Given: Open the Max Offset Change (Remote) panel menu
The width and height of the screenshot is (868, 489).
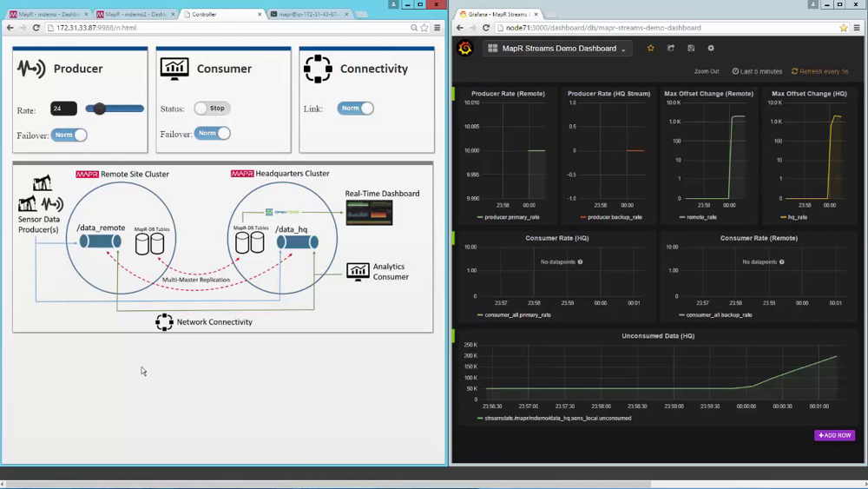Looking at the screenshot, I should pyautogui.click(x=708, y=94).
